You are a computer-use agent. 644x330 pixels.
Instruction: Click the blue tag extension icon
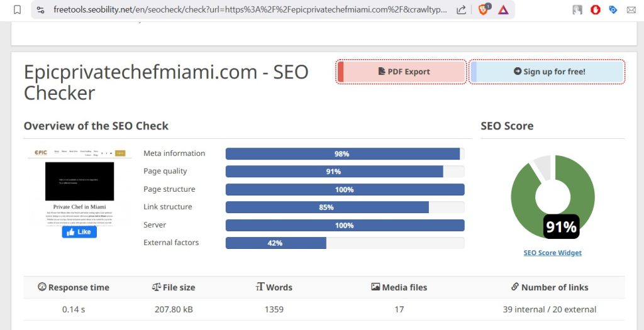pyautogui.click(x=613, y=9)
